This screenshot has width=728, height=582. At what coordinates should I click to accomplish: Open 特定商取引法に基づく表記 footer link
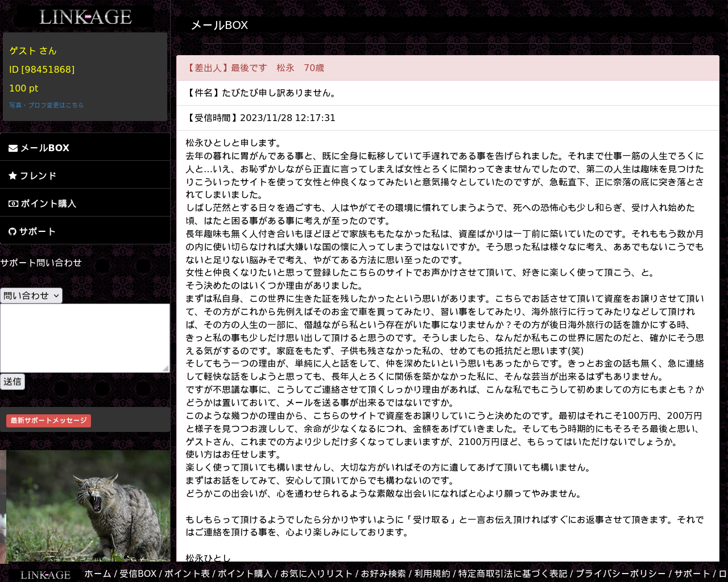513,573
